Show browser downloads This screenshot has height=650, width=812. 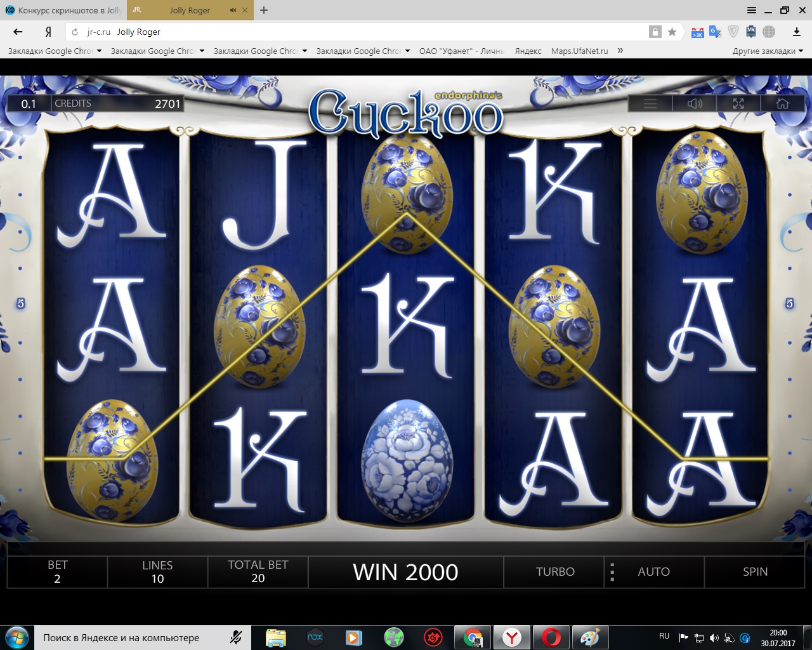797,32
